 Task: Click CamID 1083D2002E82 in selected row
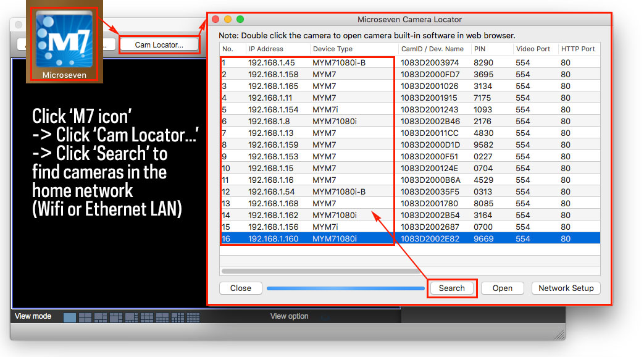(430, 238)
